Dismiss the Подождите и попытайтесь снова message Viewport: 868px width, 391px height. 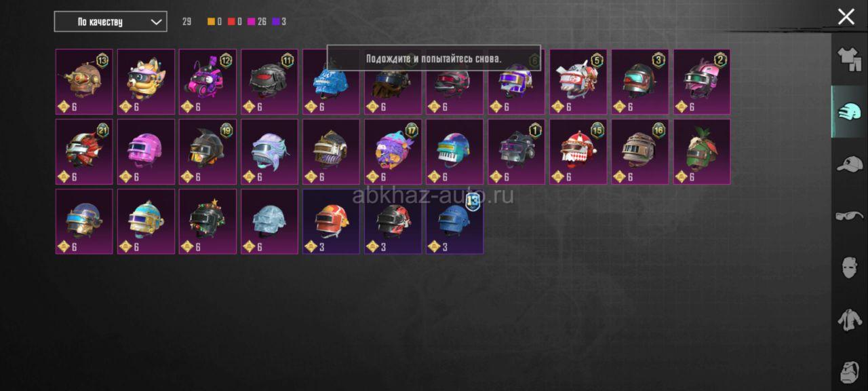[434, 58]
